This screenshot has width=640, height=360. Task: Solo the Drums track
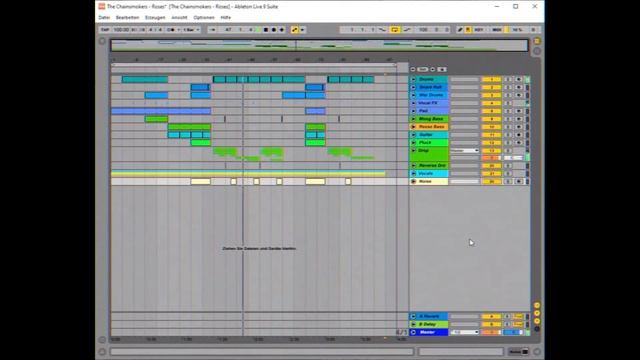[508, 79]
